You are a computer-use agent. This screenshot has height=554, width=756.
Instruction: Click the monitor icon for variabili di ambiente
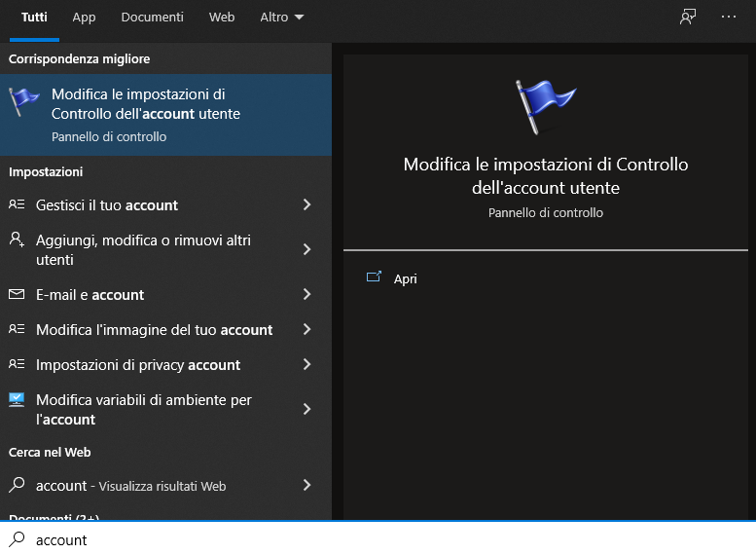17,399
